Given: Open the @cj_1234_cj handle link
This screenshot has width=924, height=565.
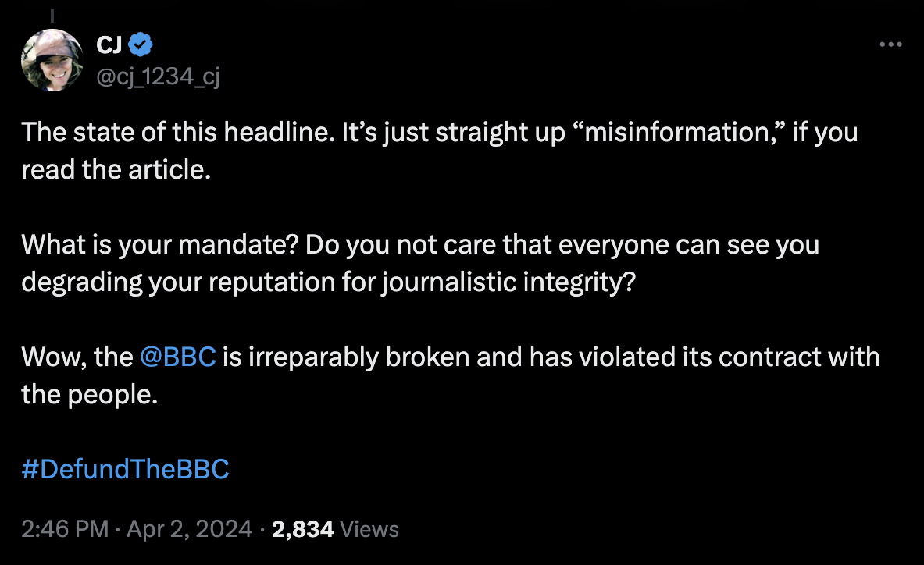Looking at the screenshot, I should point(157,76).
